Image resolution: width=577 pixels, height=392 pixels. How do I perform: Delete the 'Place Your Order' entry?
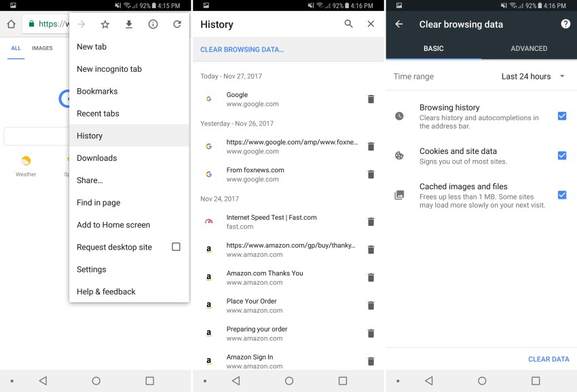[x=371, y=306]
